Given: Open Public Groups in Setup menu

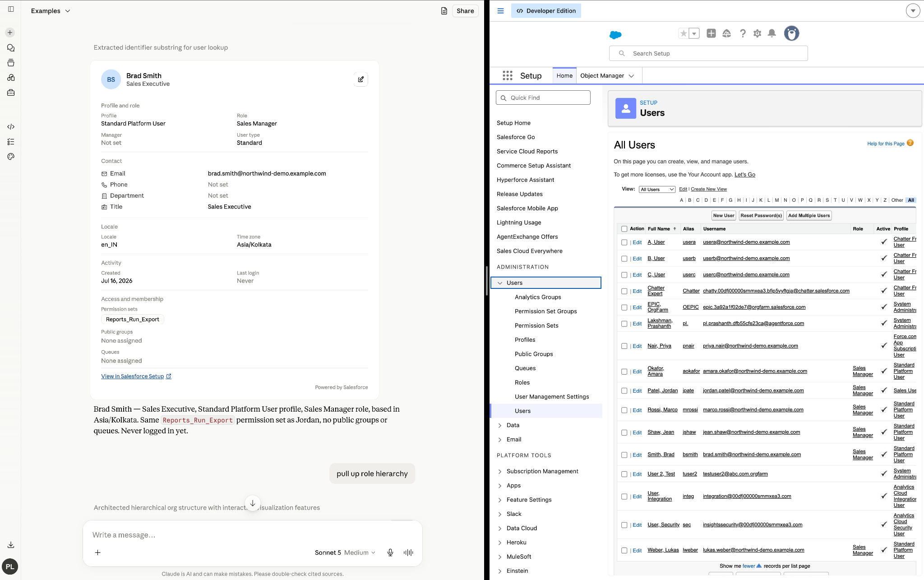Looking at the screenshot, I should click(534, 354).
